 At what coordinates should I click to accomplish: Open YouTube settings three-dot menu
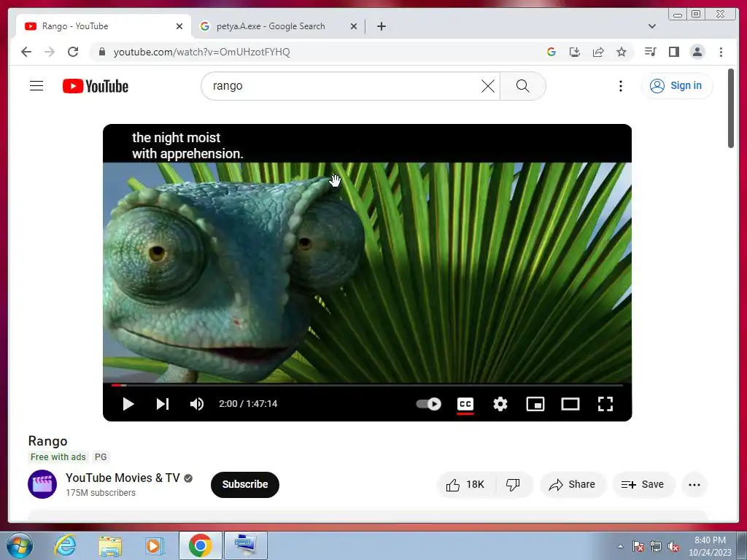(x=620, y=86)
